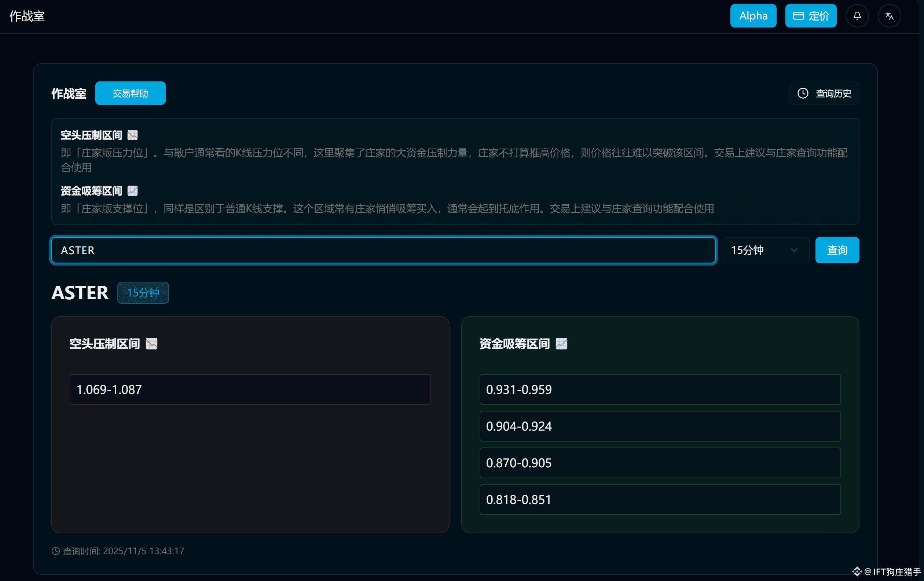
Task: Click the 交易帮助 button
Action: pyautogui.click(x=130, y=93)
